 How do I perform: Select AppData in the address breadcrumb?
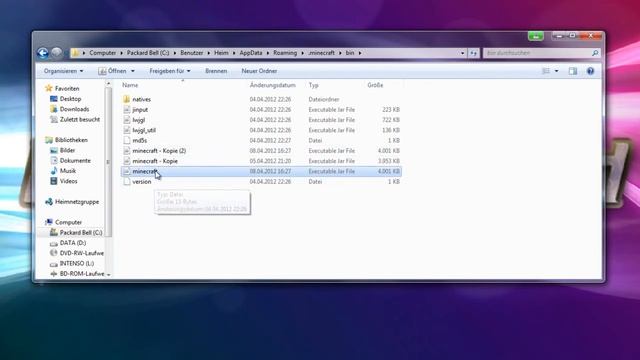251,53
